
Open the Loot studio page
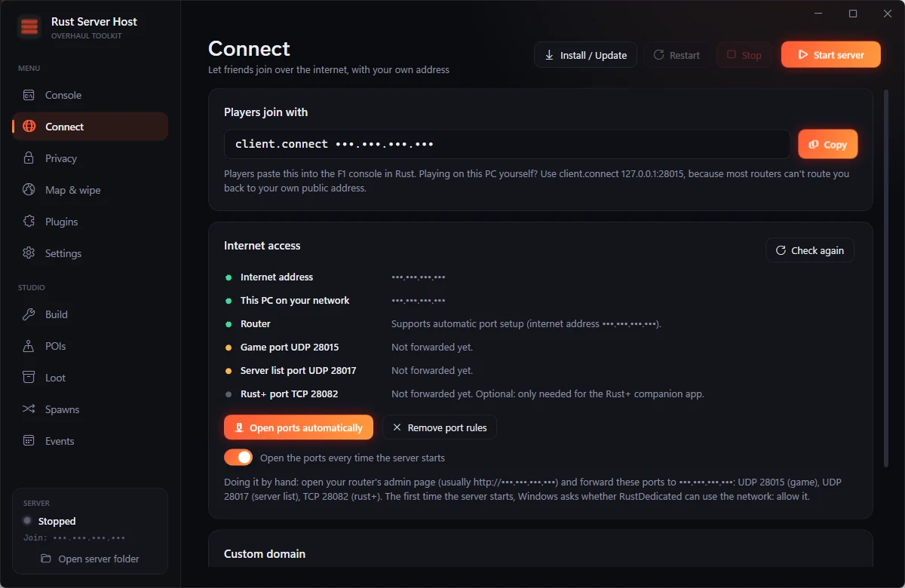(x=90, y=378)
